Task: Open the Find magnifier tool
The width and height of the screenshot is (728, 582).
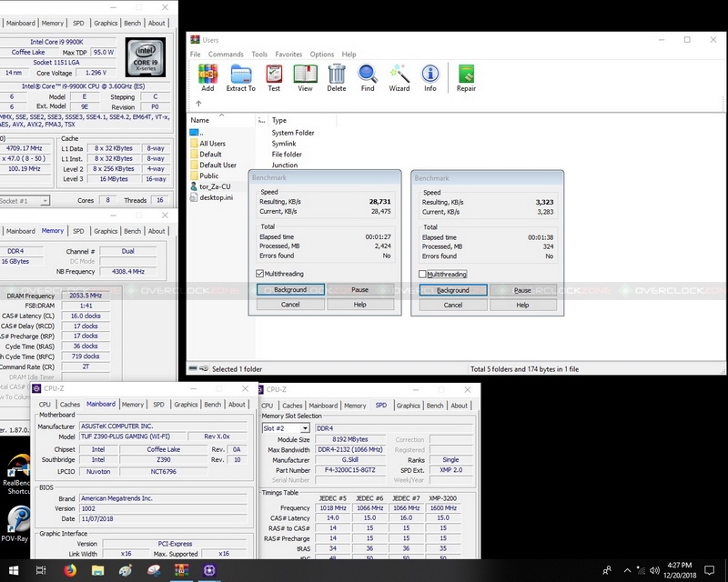Action: pyautogui.click(x=368, y=78)
